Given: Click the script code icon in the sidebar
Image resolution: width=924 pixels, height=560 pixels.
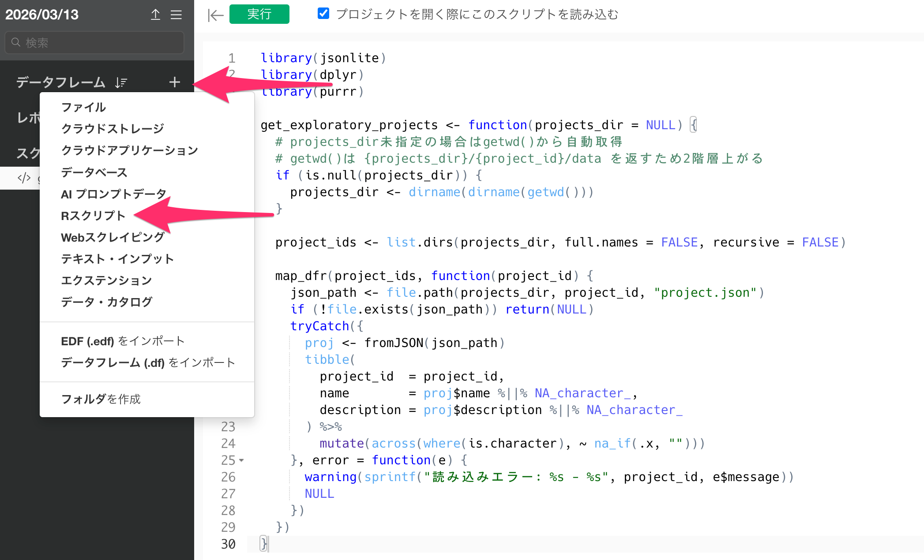Looking at the screenshot, I should pyautogui.click(x=24, y=178).
